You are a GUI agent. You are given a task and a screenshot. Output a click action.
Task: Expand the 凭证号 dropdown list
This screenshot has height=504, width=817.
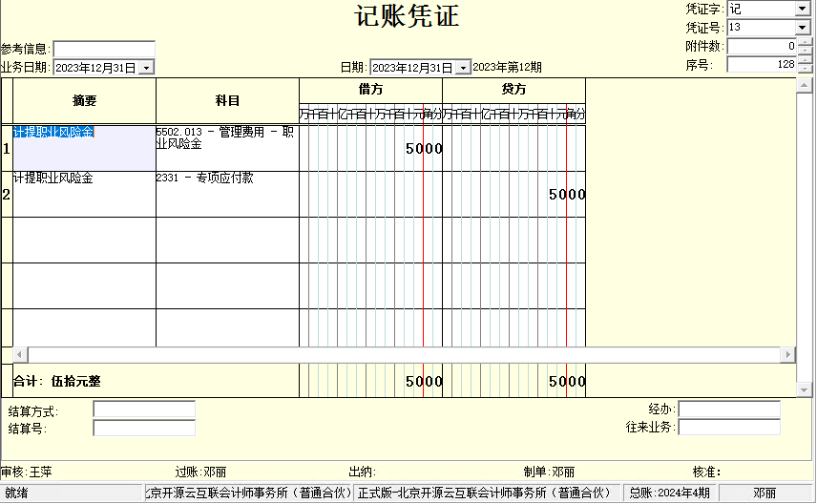click(802, 28)
